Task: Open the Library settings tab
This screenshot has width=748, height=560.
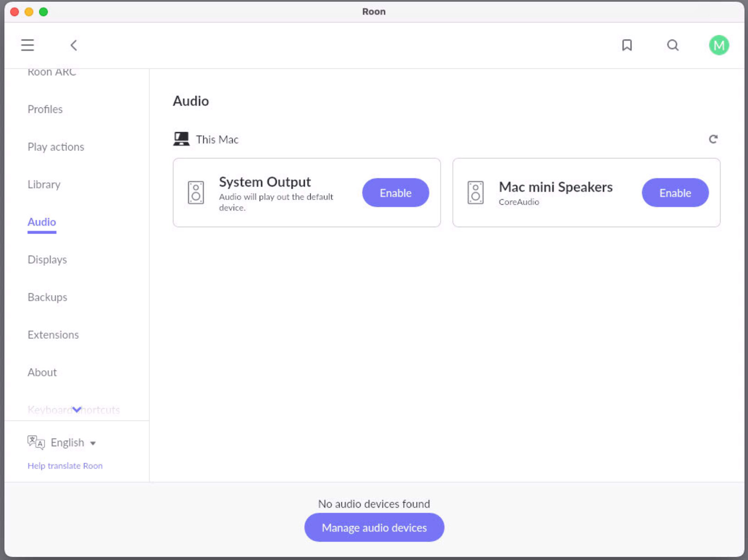Action: [x=44, y=185]
